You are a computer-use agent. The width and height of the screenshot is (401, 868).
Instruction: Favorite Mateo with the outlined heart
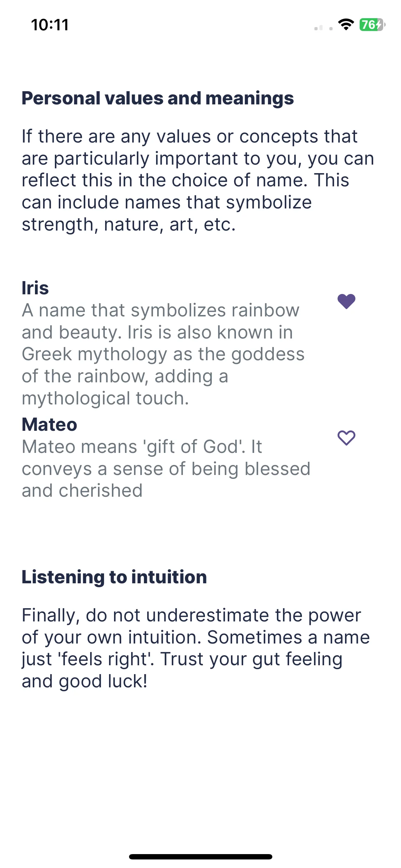(x=346, y=438)
